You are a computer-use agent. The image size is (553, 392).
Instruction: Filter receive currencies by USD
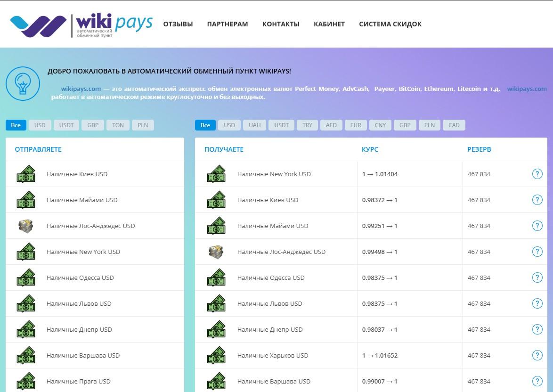[229, 125]
